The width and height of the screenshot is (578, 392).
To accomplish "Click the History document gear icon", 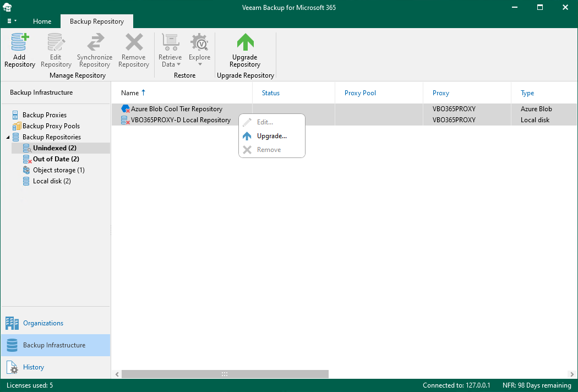I will click(12, 368).
